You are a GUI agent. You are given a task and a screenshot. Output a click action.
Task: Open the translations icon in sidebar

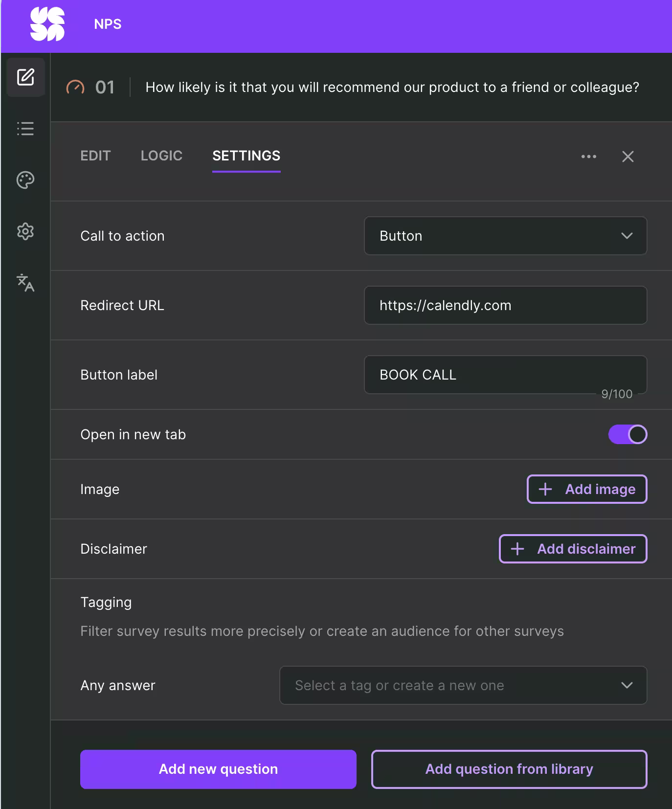pos(25,283)
